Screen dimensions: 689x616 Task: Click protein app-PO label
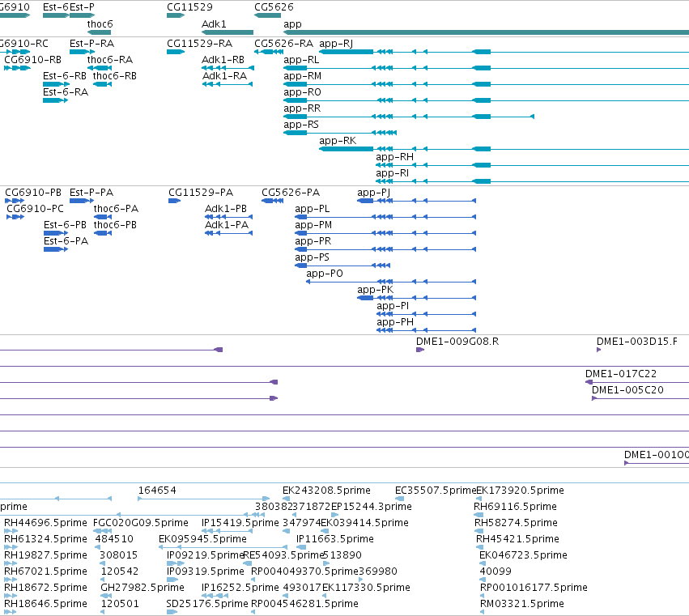pyautogui.click(x=325, y=274)
